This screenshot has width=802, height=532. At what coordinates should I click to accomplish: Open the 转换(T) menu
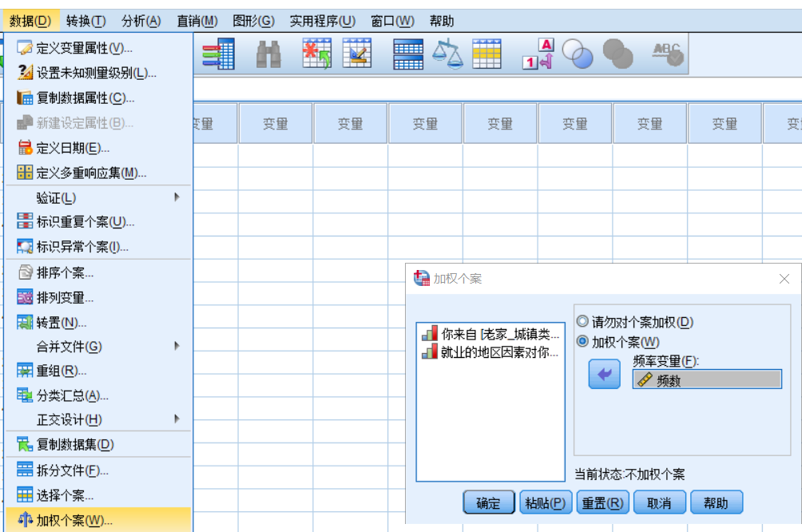tap(86, 21)
